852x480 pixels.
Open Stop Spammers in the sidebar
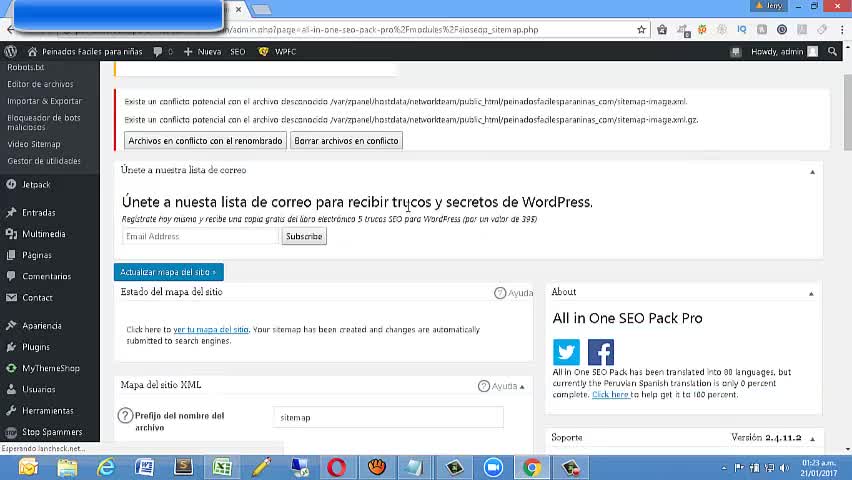pos(52,432)
